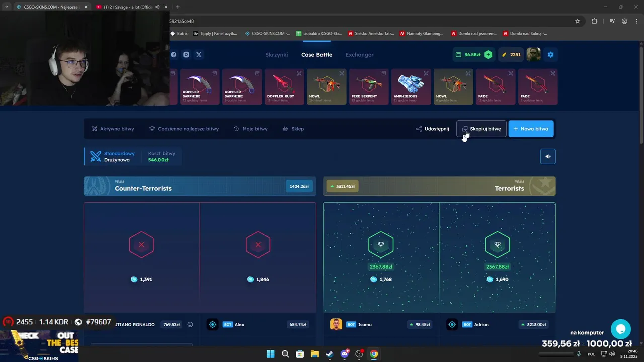This screenshot has width=644, height=362.
Task: Click the Standardowy Drużynowa mode label
Action: tap(119, 157)
